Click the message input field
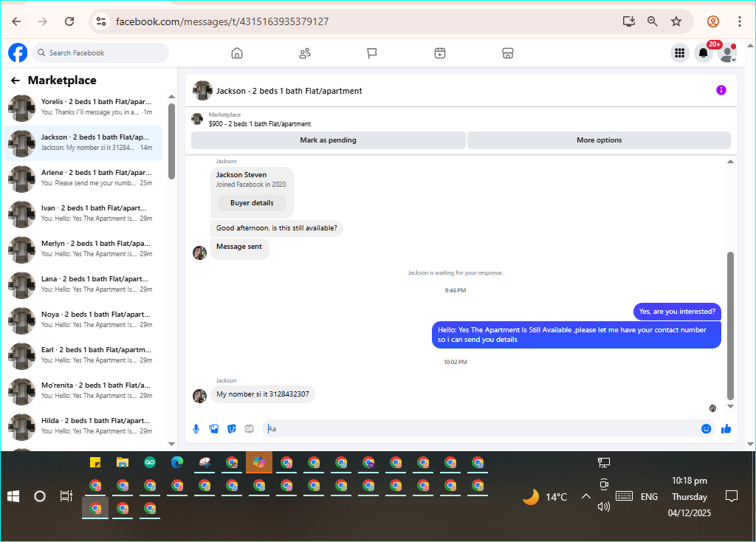The height and width of the screenshot is (542, 756). pyautogui.click(x=482, y=429)
